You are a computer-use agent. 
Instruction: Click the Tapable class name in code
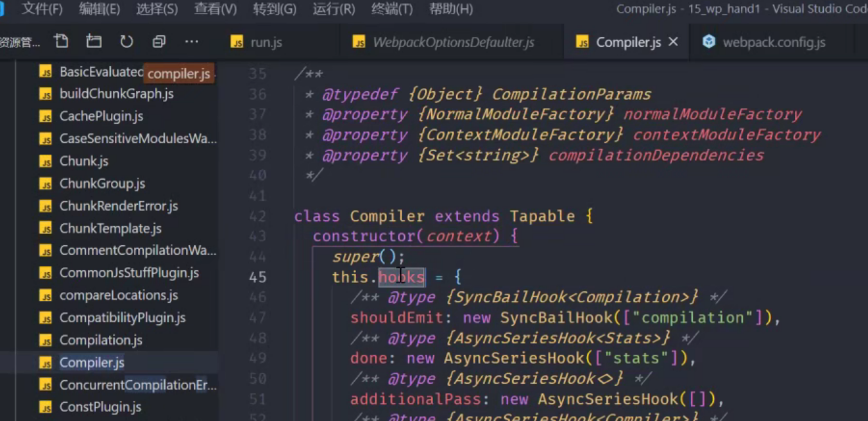coord(542,216)
